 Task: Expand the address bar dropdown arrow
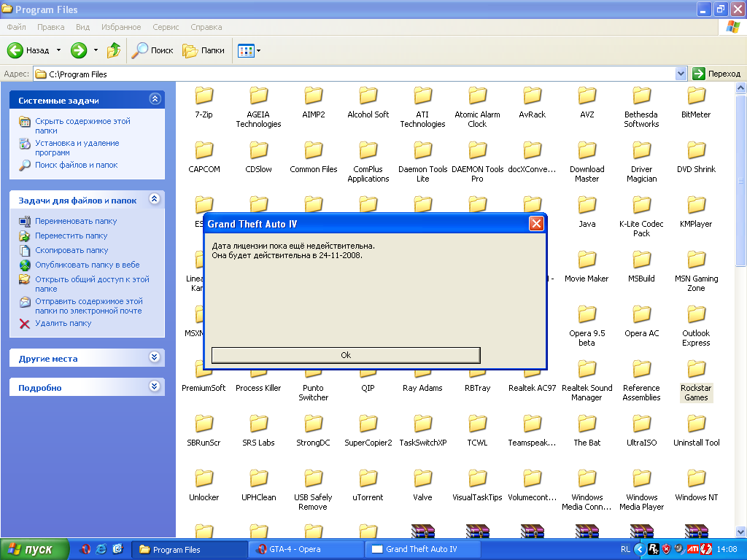[x=681, y=74]
